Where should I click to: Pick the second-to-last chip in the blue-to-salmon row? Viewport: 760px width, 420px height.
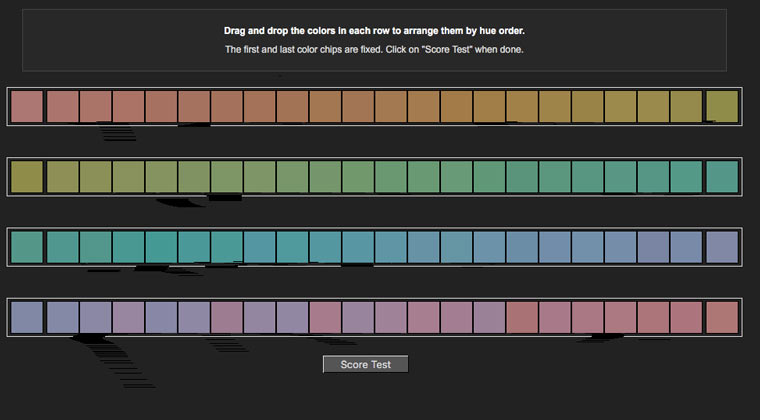(686, 317)
